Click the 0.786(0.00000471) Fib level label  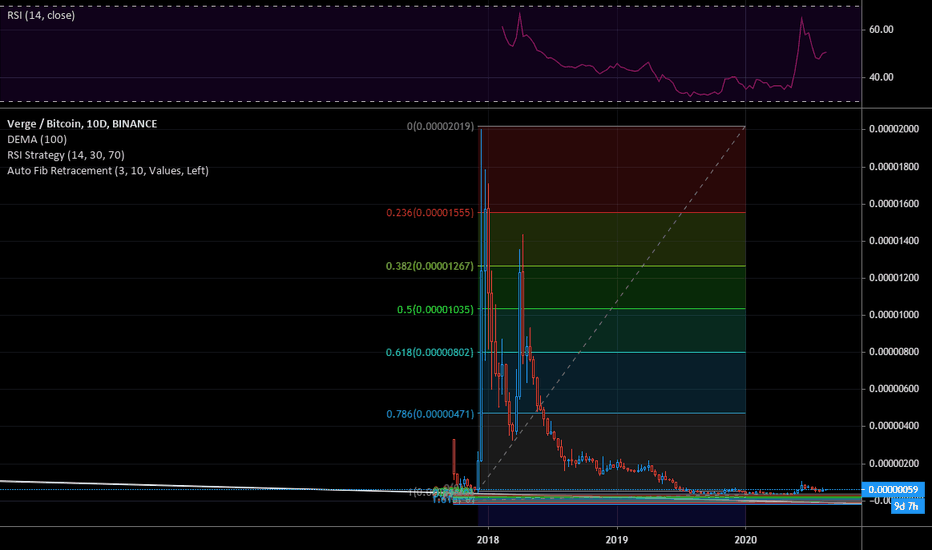click(x=430, y=413)
